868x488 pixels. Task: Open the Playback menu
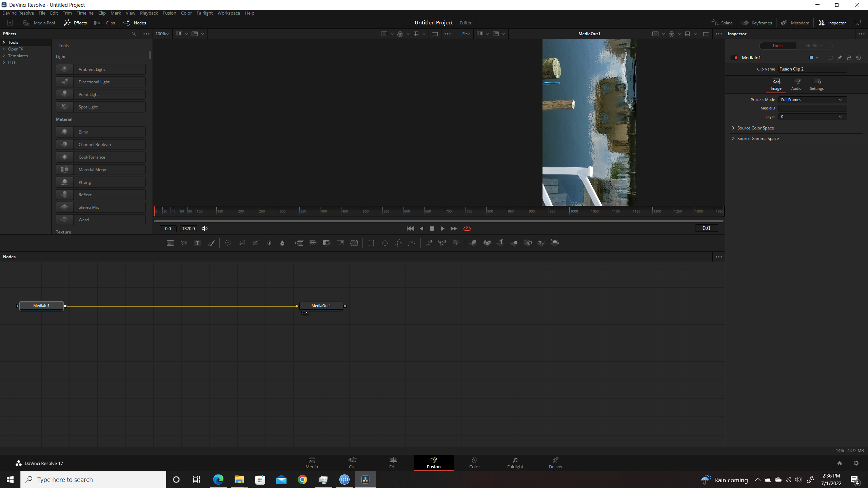coord(149,13)
